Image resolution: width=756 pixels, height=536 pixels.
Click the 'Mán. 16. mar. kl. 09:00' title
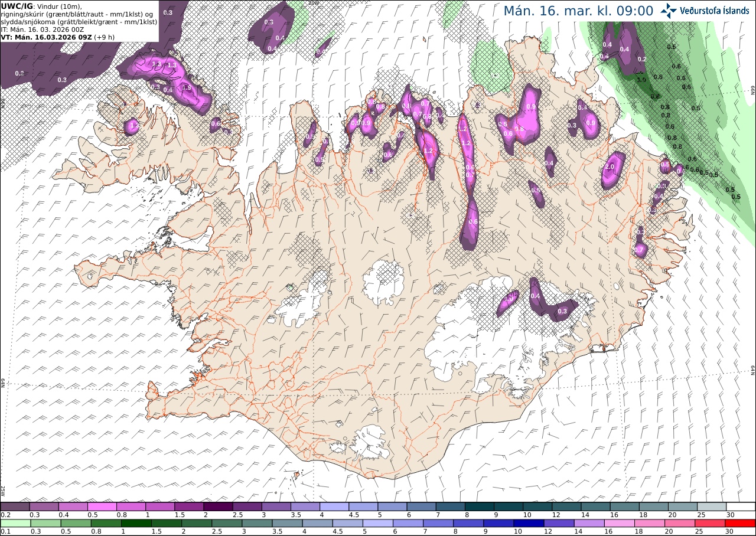(578, 11)
